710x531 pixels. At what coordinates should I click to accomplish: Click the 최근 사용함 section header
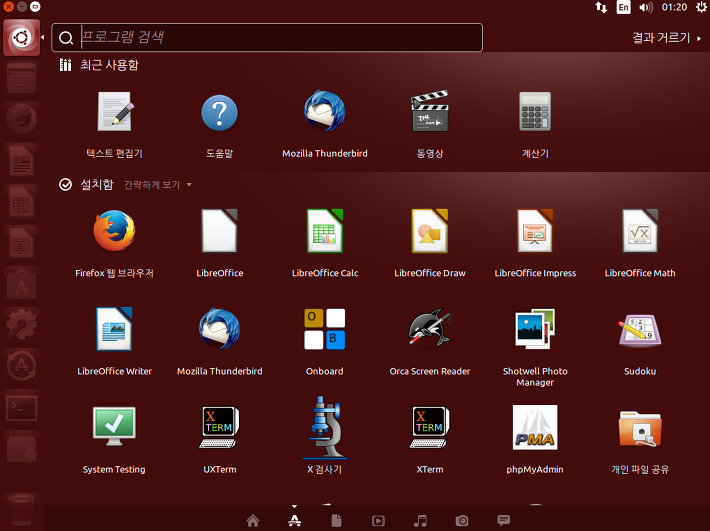coord(99,65)
